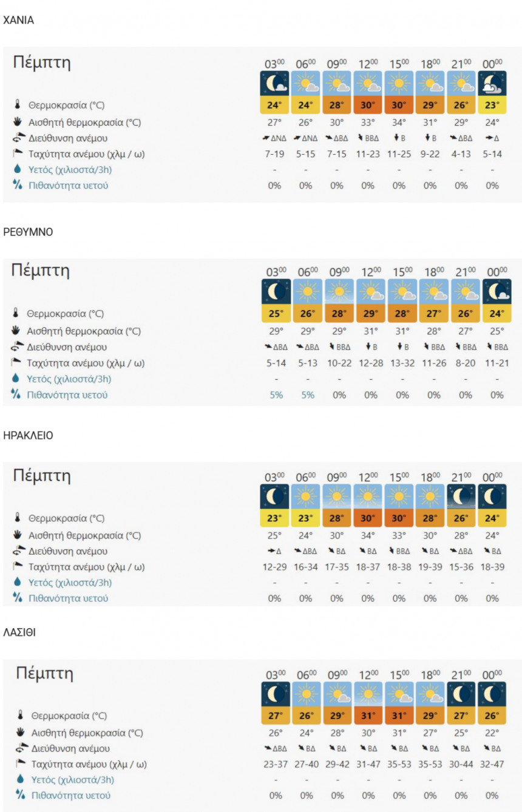Click Rethymno's 09:00 sunny weather icon
This screenshot has width=522, height=812.
click(339, 292)
